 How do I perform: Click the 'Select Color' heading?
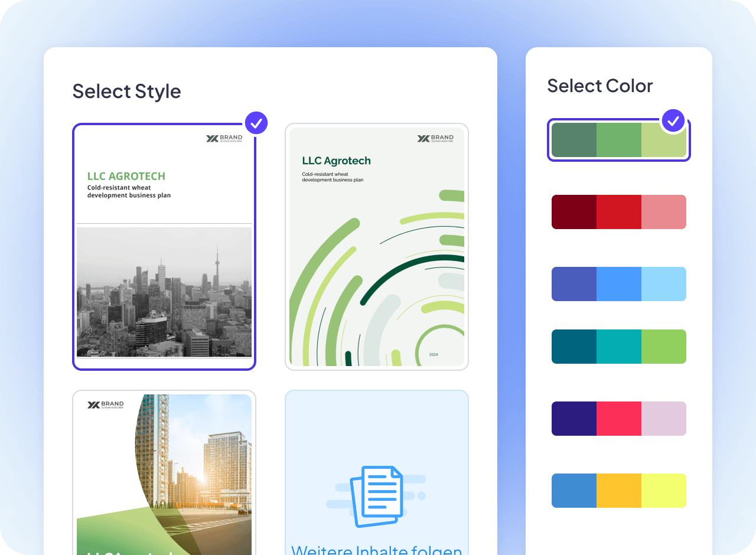600,86
